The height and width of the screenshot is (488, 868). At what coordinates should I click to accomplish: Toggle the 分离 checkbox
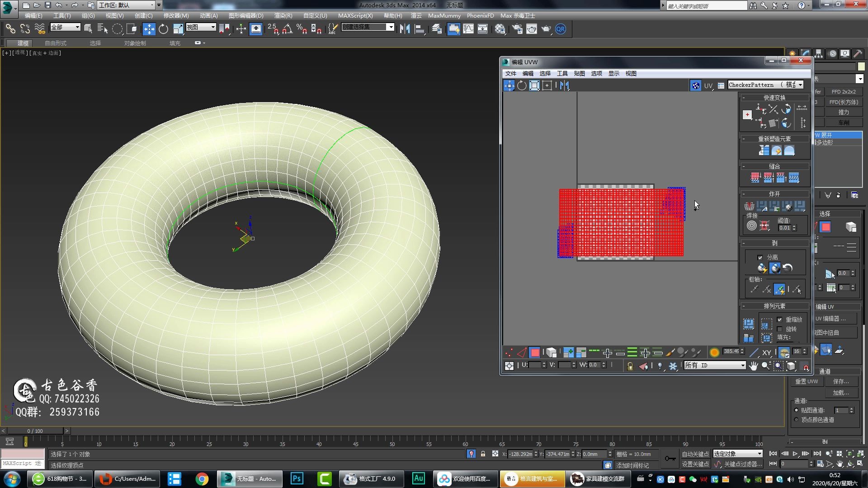[760, 257]
